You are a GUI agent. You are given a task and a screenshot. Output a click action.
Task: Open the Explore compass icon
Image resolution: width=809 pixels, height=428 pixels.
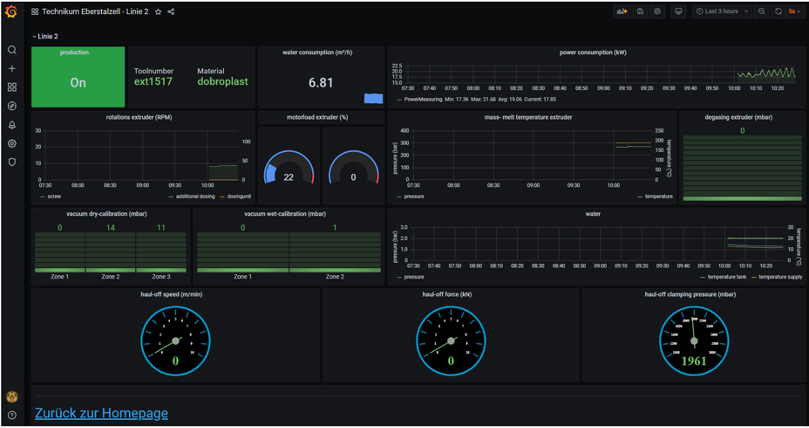tap(12, 105)
